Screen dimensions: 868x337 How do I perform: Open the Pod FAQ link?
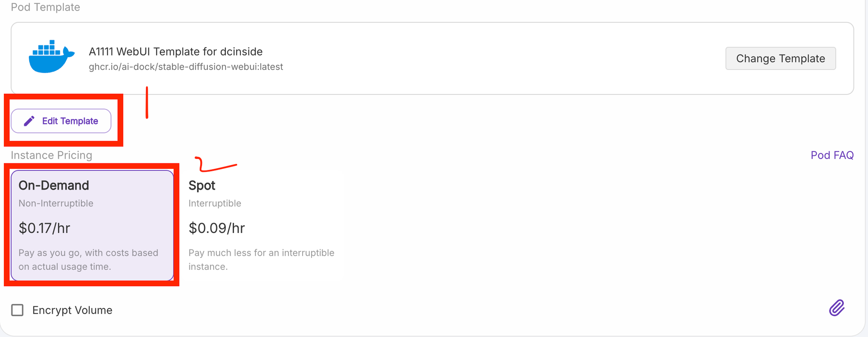[832, 155]
